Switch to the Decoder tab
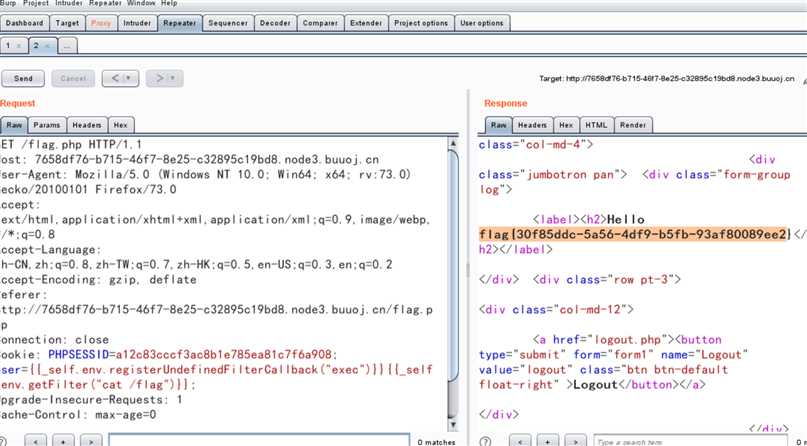This screenshot has width=807, height=446. tap(275, 23)
